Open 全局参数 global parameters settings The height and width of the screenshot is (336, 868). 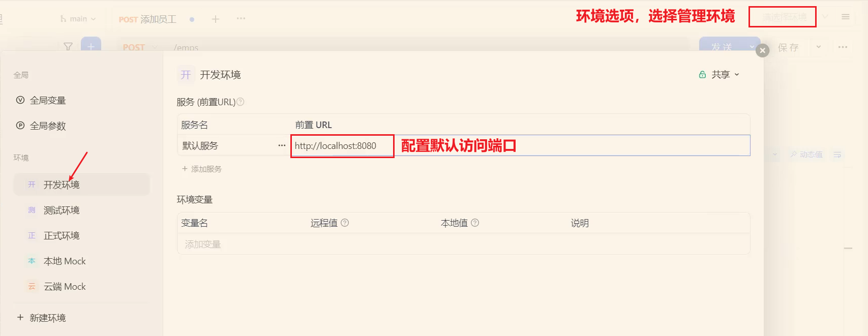pos(48,126)
